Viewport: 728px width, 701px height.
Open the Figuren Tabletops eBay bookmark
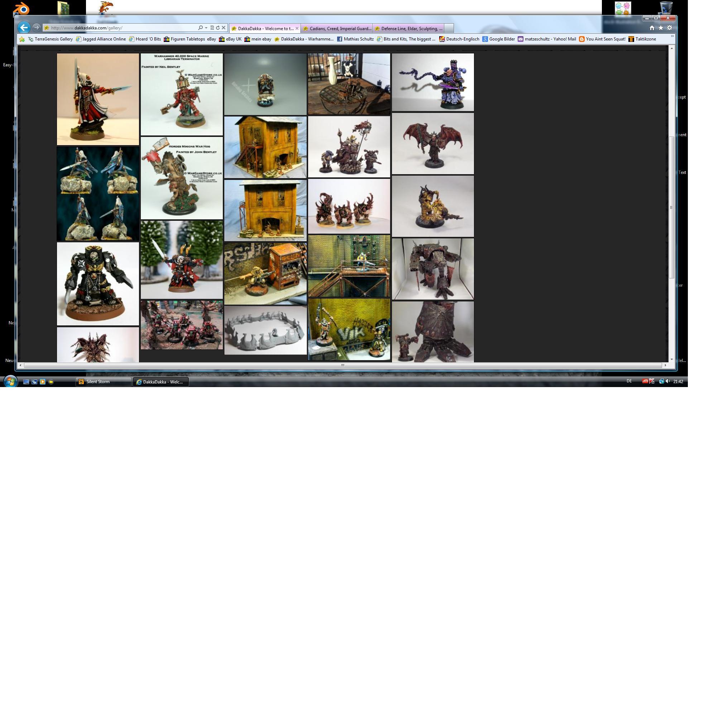pos(190,39)
